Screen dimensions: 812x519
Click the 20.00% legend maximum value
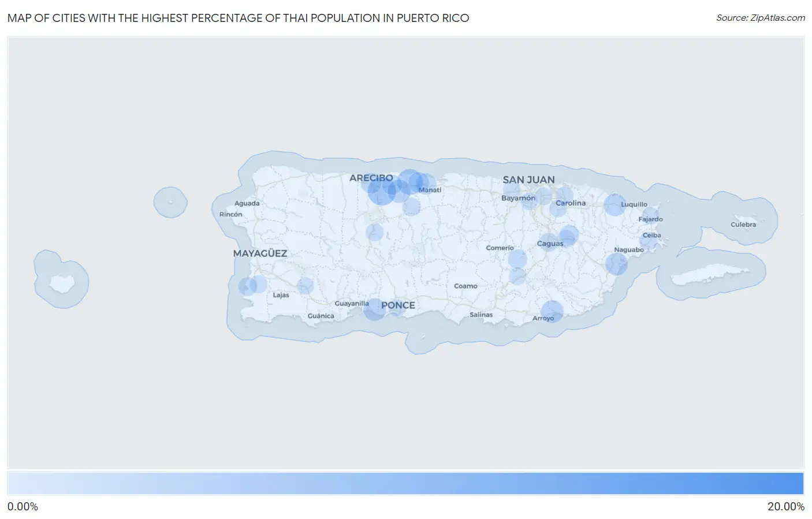click(x=786, y=507)
